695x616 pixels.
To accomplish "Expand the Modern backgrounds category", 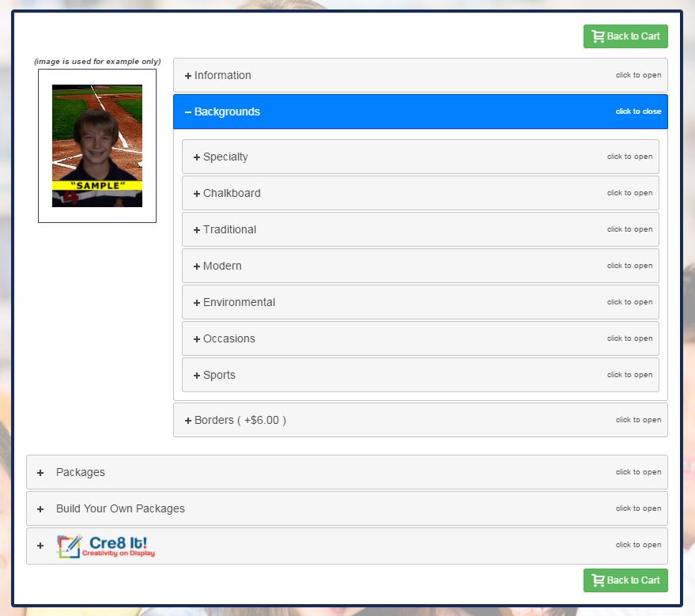I will (222, 266).
